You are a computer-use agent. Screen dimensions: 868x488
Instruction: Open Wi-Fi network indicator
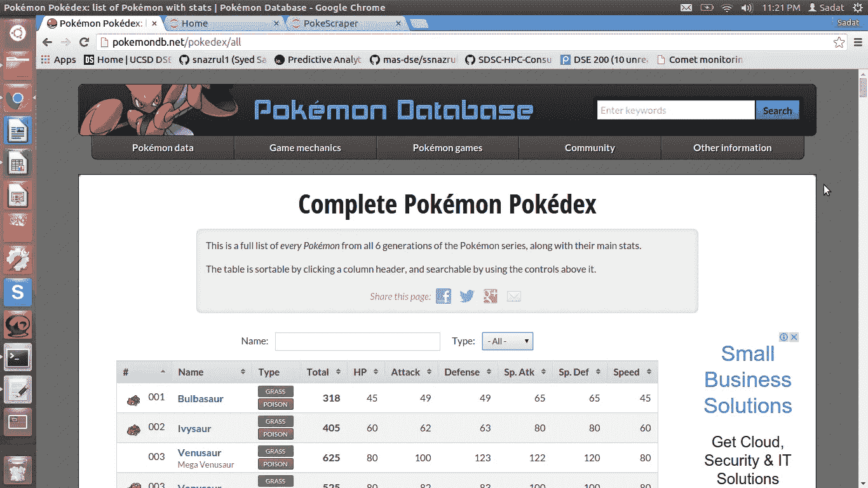727,8
